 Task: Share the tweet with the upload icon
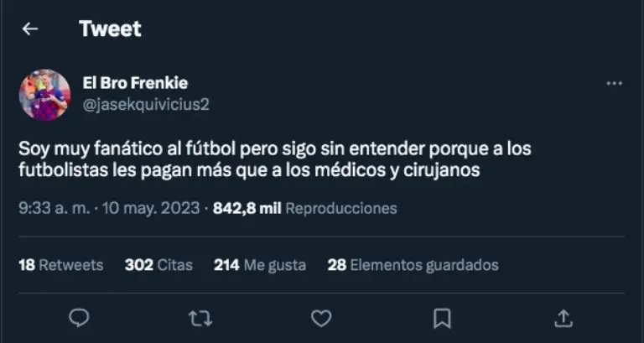pos(563,319)
